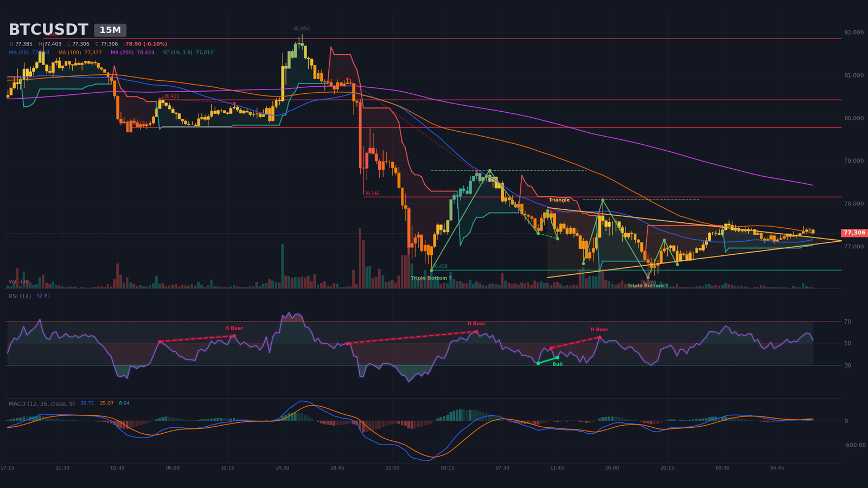
Task: Click the 79,000 price axis label
Action: click(x=854, y=161)
